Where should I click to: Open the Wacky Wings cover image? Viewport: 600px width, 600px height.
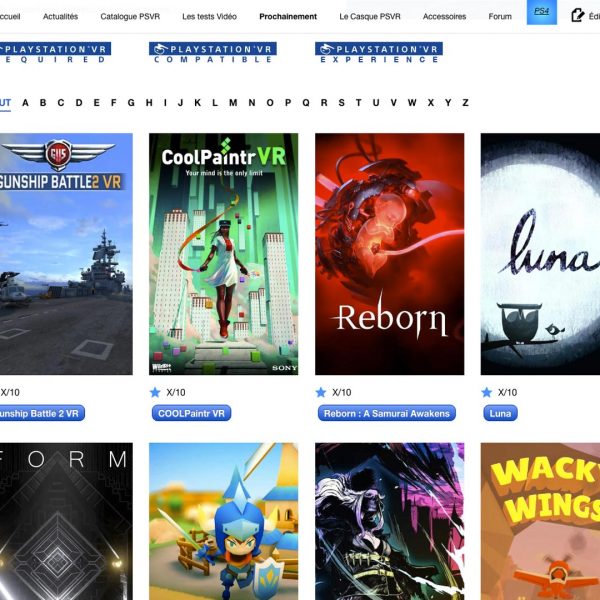click(540, 521)
